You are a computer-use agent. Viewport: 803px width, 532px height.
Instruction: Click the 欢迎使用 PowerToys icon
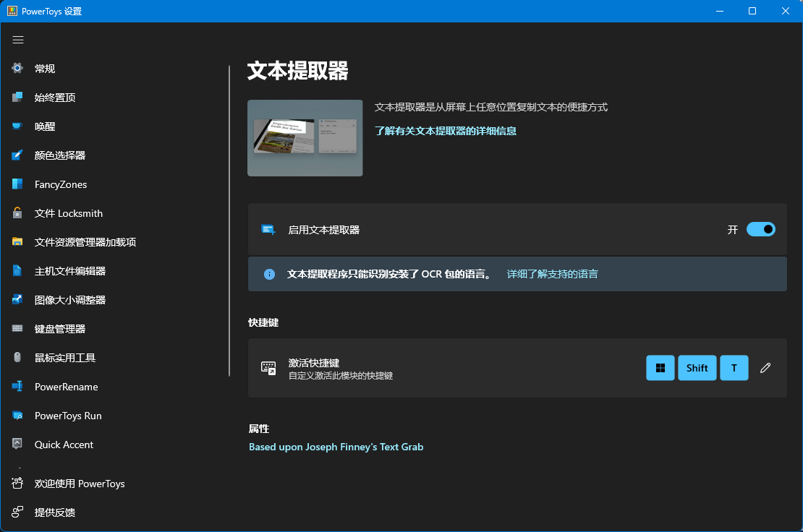tap(17, 484)
